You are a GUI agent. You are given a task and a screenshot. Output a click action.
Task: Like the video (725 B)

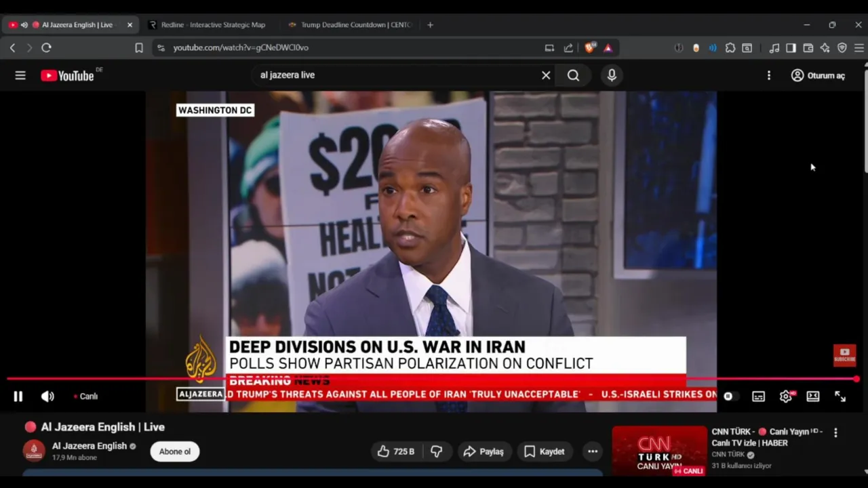coord(395,451)
